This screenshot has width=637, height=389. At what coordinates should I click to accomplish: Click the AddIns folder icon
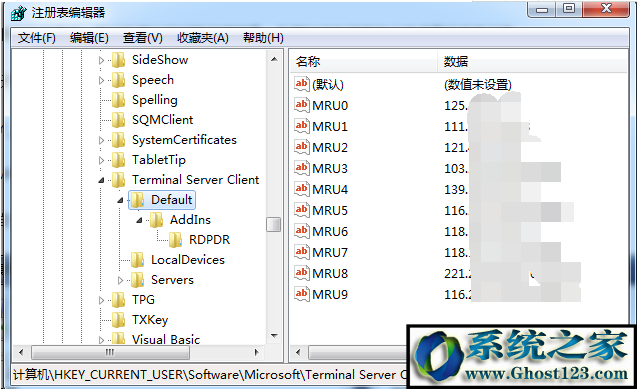tap(156, 220)
